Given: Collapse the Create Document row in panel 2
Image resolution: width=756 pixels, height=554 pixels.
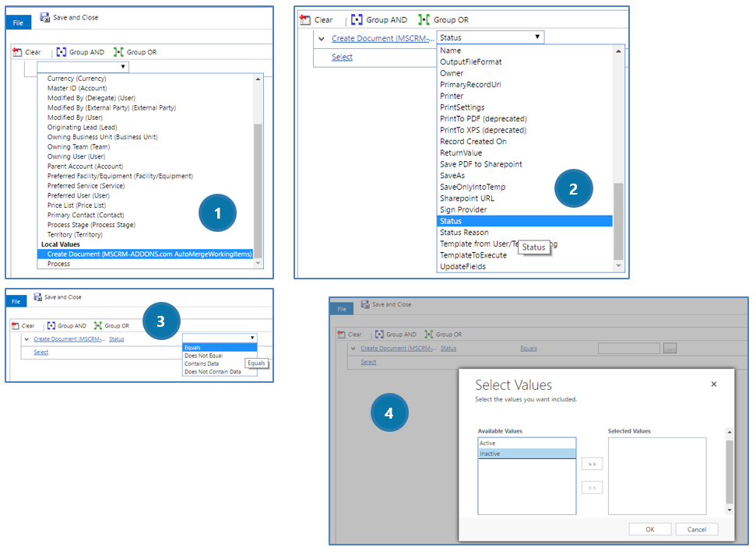Looking at the screenshot, I should coord(322,39).
